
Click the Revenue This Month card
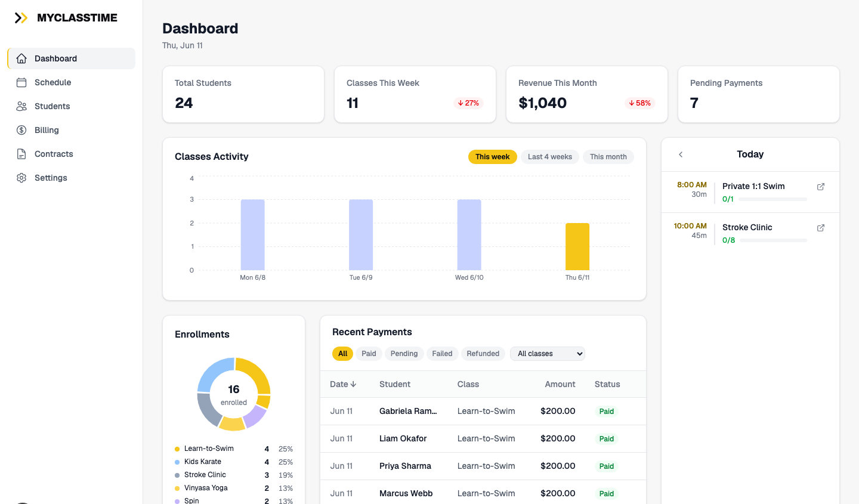[x=587, y=94]
